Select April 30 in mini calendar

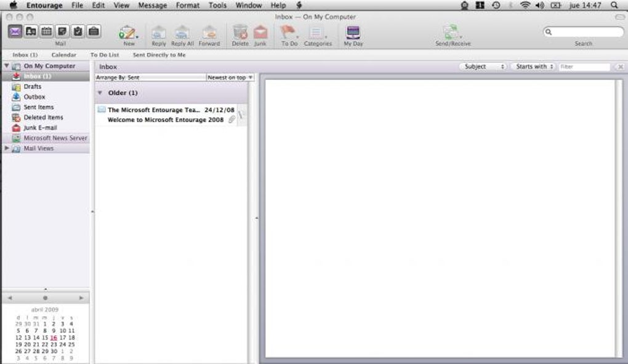point(54,351)
